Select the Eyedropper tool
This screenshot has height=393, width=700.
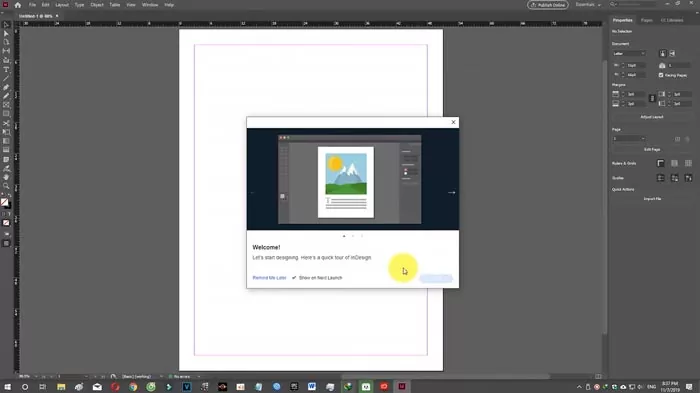pyautogui.click(x=6, y=168)
